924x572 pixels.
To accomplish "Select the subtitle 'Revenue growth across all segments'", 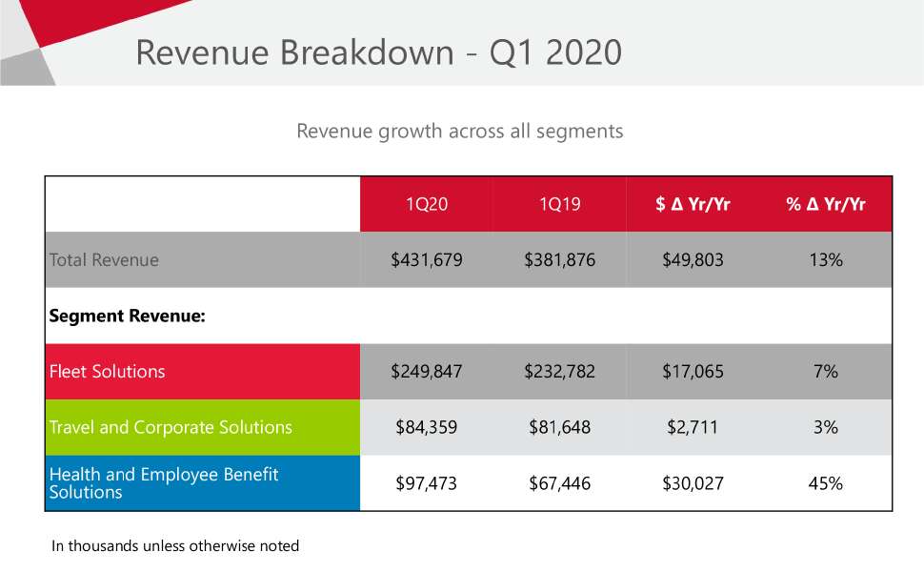I will pos(460,132).
